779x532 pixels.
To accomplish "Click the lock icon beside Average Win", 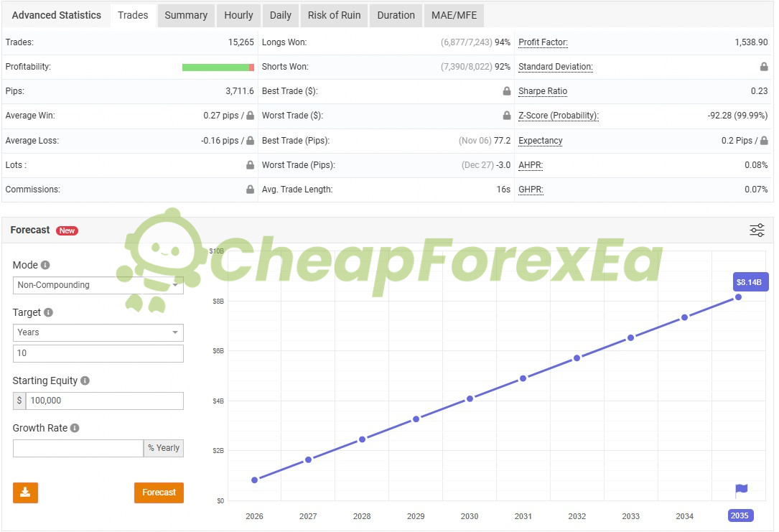I will click(x=250, y=116).
